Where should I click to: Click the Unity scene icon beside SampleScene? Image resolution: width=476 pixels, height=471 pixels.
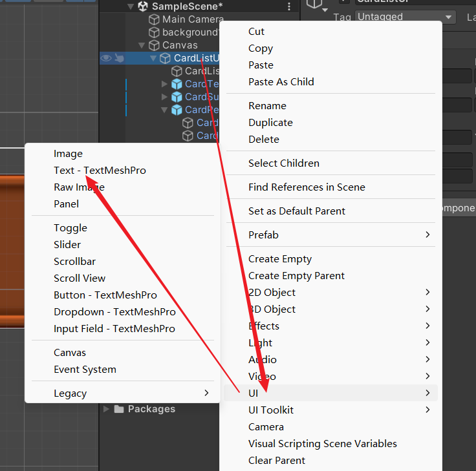143,6
